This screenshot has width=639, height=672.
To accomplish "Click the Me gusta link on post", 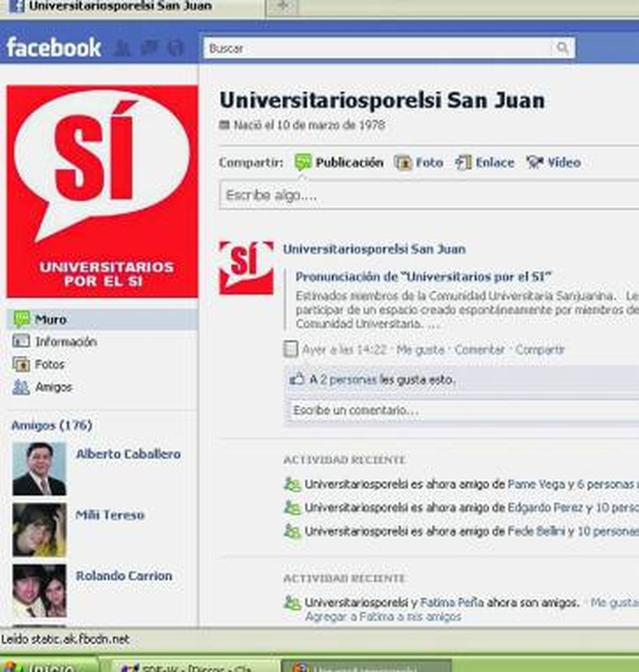I will [420, 350].
